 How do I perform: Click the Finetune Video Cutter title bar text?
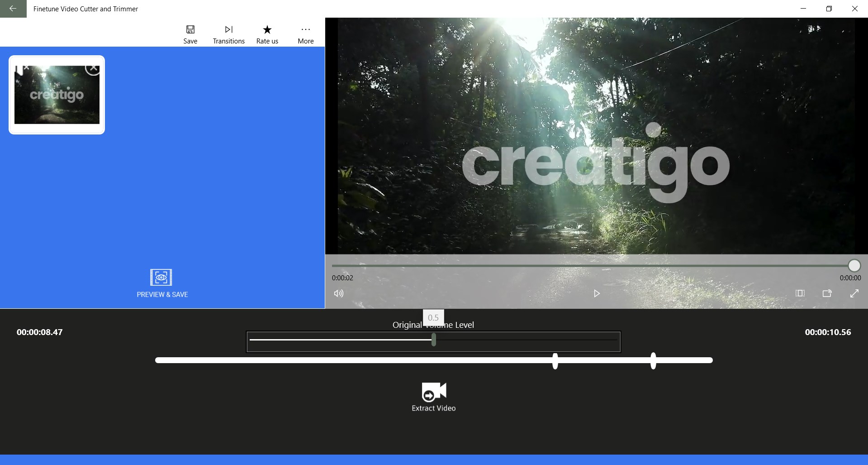(85, 9)
